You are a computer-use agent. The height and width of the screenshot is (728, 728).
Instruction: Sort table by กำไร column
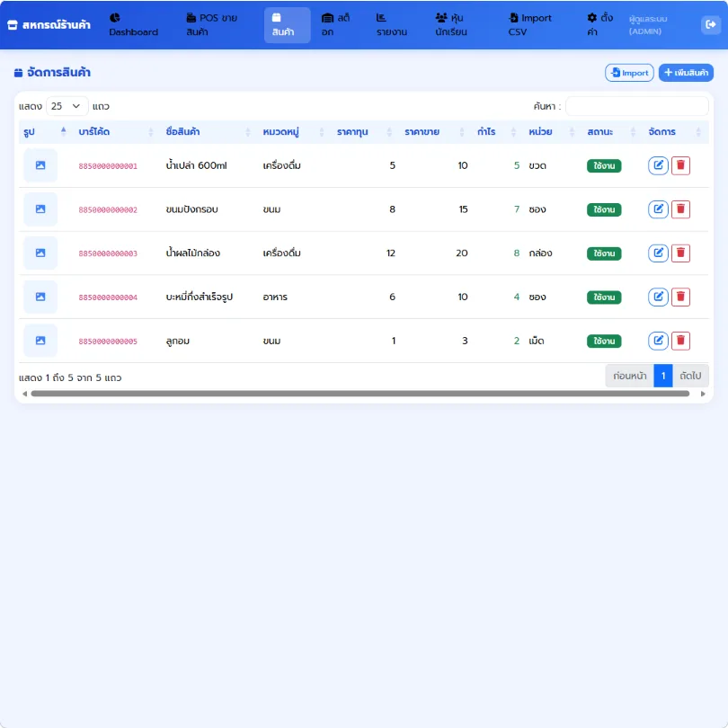[496, 132]
